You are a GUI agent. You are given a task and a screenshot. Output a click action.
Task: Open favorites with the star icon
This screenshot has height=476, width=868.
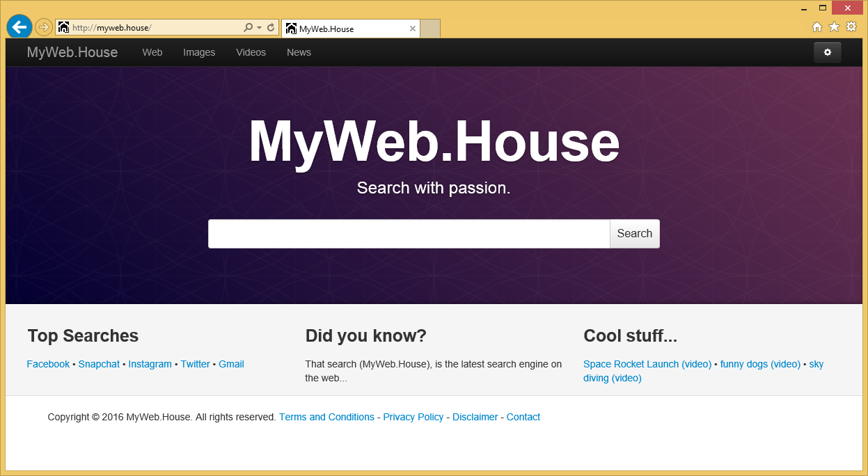click(x=834, y=26)
